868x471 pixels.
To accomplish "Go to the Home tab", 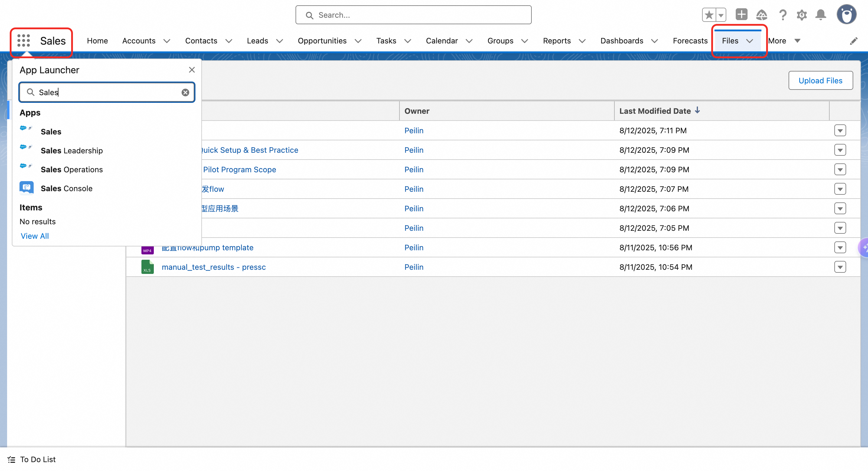I will [97, 41].
